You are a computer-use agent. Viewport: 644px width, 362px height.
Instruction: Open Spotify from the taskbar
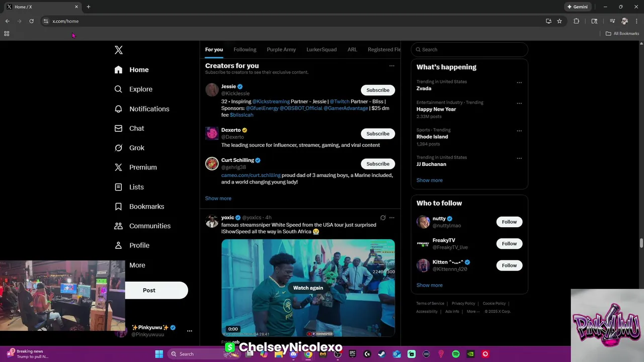[x=456, y=354]
